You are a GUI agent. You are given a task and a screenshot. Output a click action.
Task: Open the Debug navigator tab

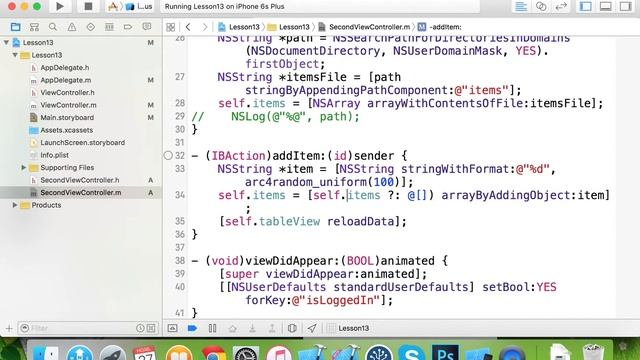[109, 27]
